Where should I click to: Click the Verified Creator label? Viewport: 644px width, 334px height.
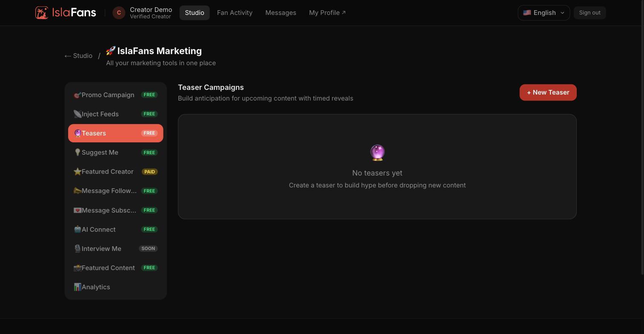(x=150, y=17)
